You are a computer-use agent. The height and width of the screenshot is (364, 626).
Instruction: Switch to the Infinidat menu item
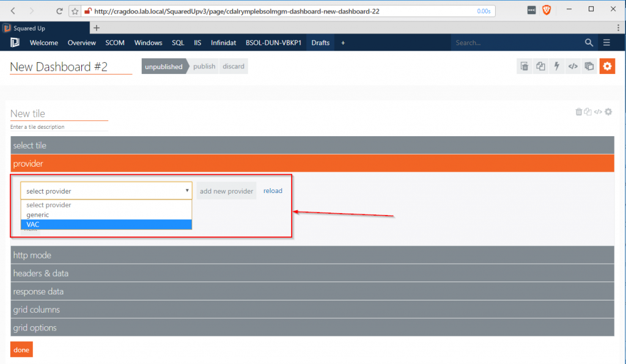(223, 43)
